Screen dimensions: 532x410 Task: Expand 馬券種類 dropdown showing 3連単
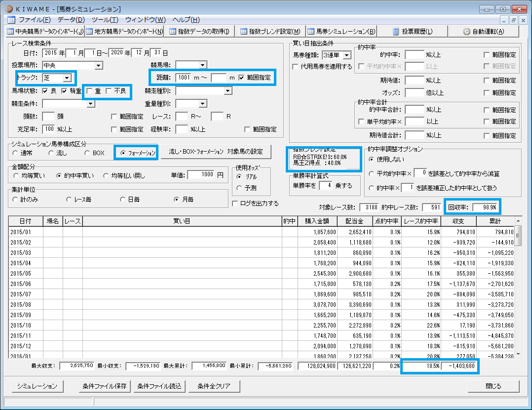click(347, 55)
